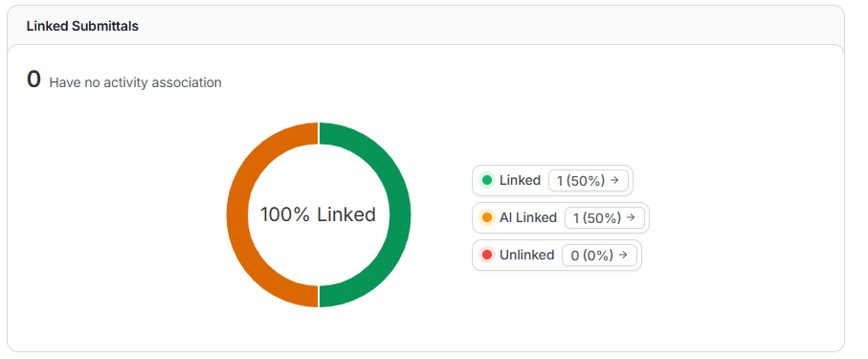Open the Unlinked 0 (0%) count button
This screenshot has width=868, height=359.
pyautogui.click(x=599, y=255)
